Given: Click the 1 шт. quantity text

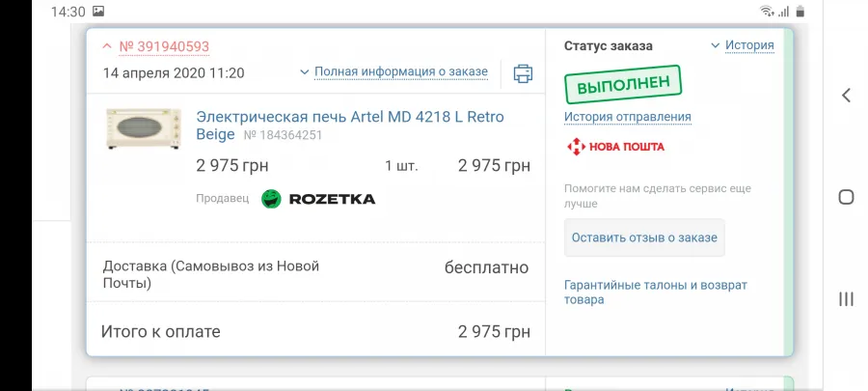Looking at the screenshot, I should coord(401,166).
